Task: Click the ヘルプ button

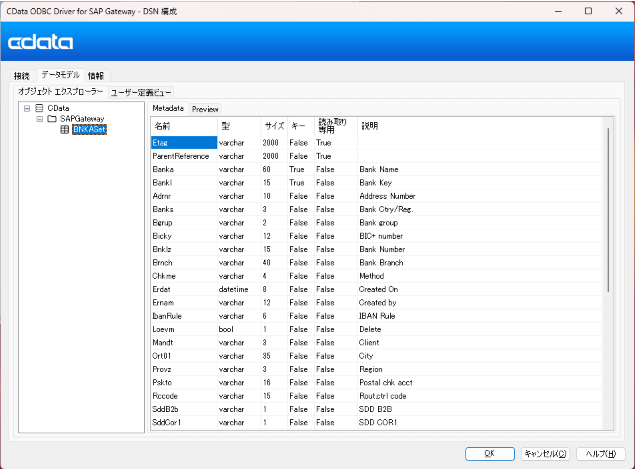Action: coord(601,454)
